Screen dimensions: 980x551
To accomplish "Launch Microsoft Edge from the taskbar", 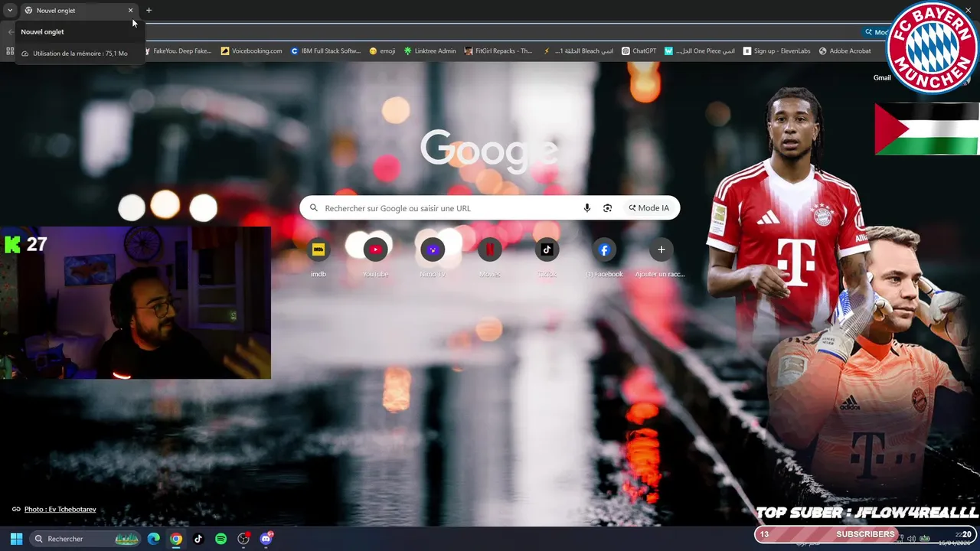I will click(154, 539).
